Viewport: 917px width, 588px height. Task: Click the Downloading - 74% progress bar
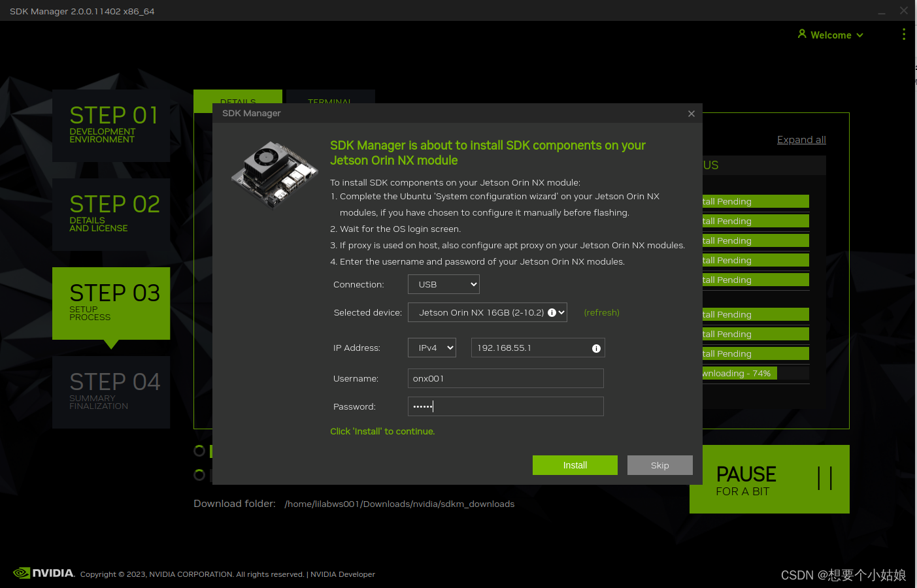[x=756, y=373]
